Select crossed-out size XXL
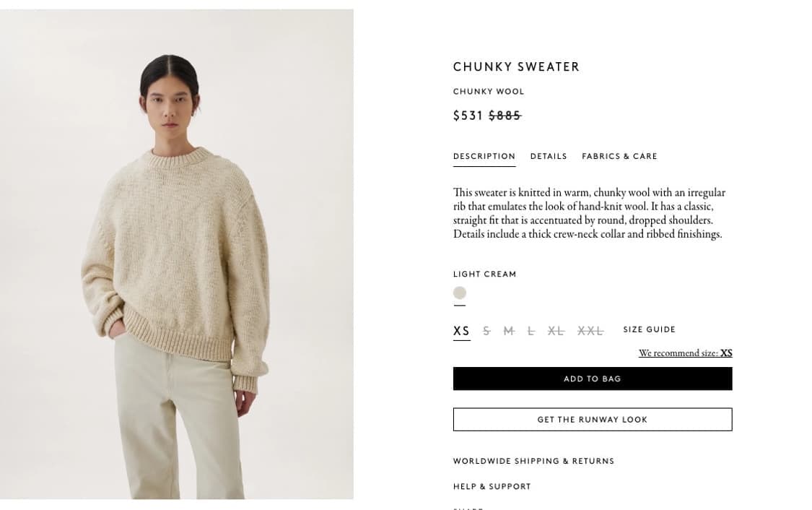 pos(590,331)
